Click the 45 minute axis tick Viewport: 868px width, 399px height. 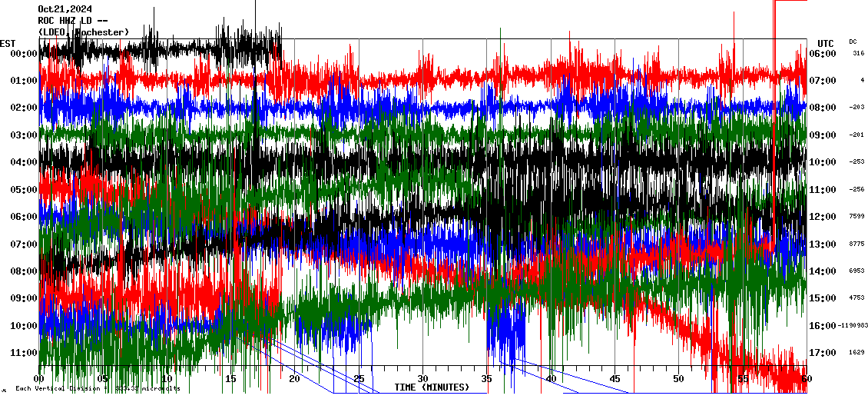615,379
